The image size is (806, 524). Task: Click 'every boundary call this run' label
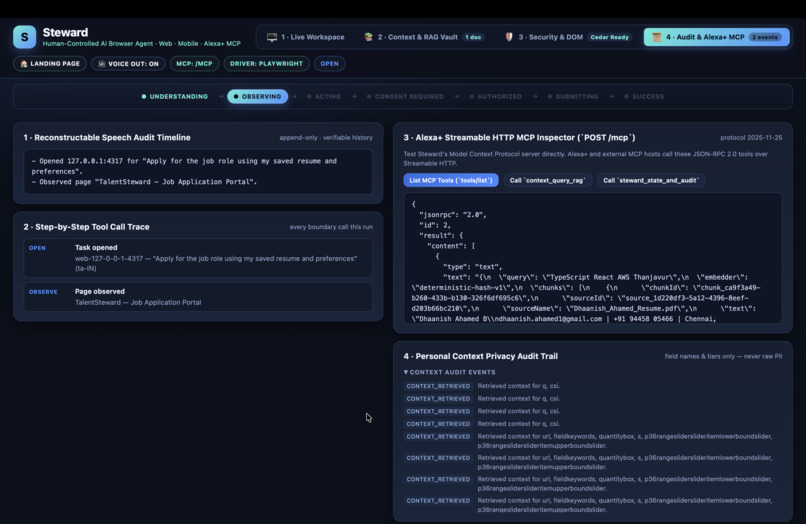(331, 227)
